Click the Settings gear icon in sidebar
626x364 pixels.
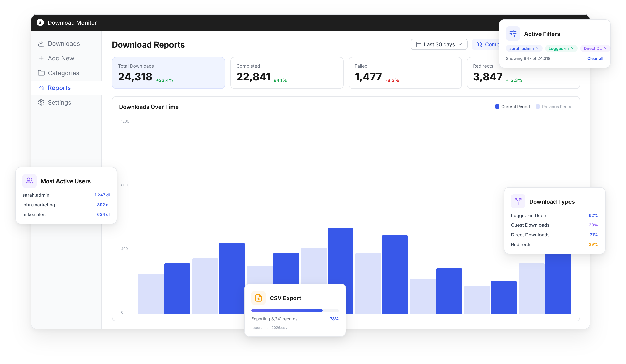(41, 102)
